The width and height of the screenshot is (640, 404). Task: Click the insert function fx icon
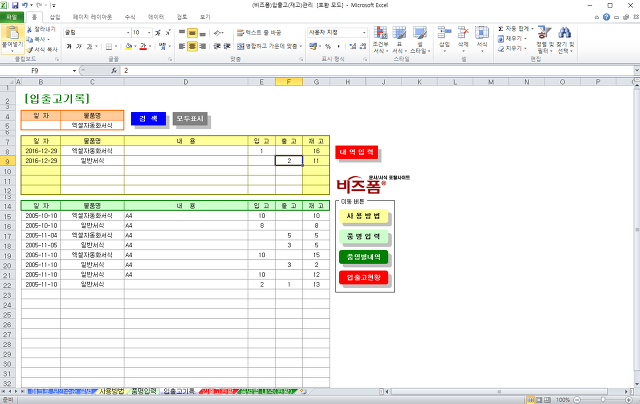[114, 71]
